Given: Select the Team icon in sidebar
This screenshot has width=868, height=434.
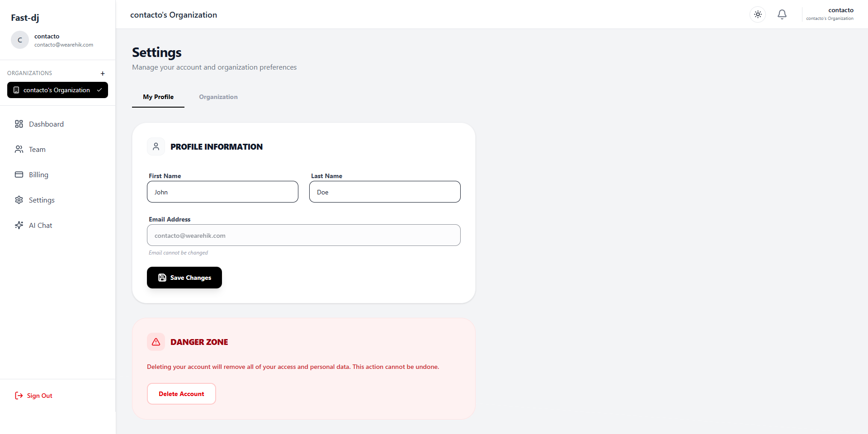Looking at the screenshot, I should (x=19, y=149).
